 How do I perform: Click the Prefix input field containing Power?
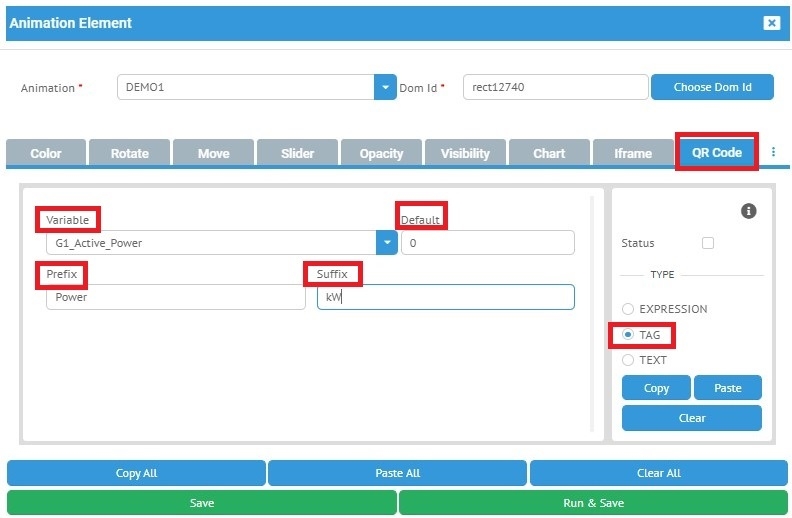tap(175, 297)
